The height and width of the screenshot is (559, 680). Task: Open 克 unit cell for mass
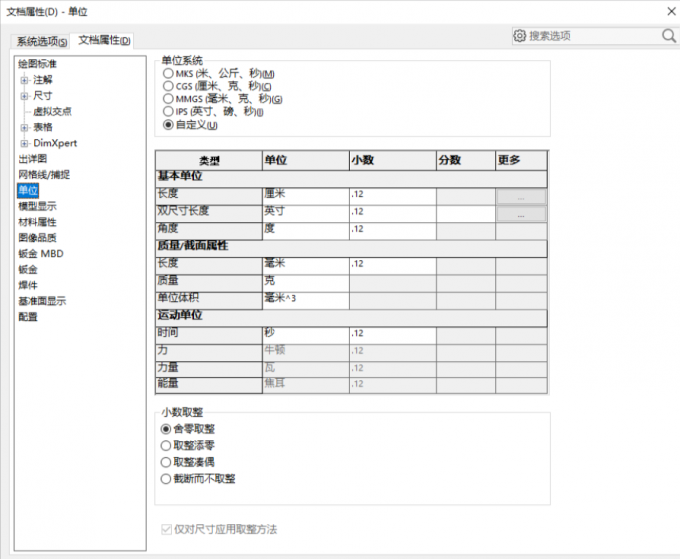[306, 283]
